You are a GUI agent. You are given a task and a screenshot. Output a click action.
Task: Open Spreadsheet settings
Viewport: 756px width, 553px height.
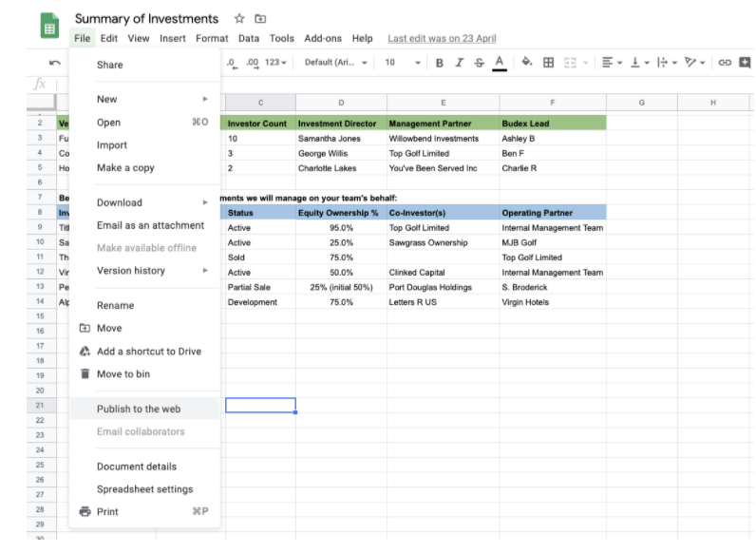point(144,489)
